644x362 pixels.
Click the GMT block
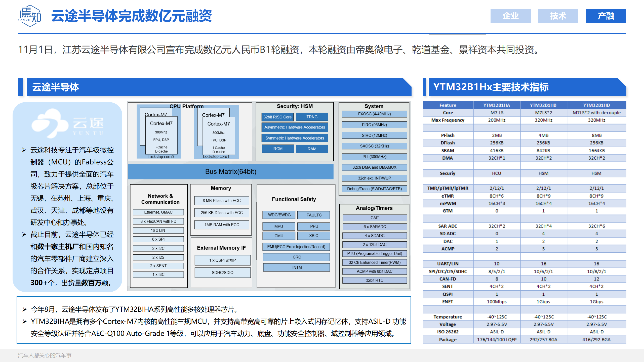375,218
